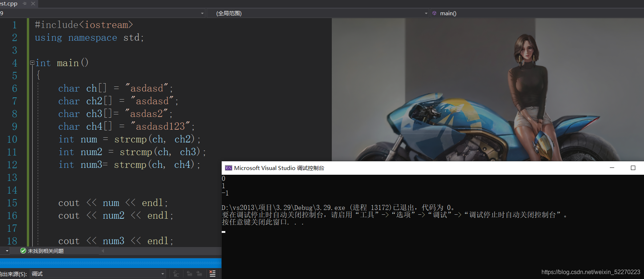The width and height of the screenshot is (644, 279).
Task: Open the project selector dropdown ending in 9
Action: click(103, 13)
